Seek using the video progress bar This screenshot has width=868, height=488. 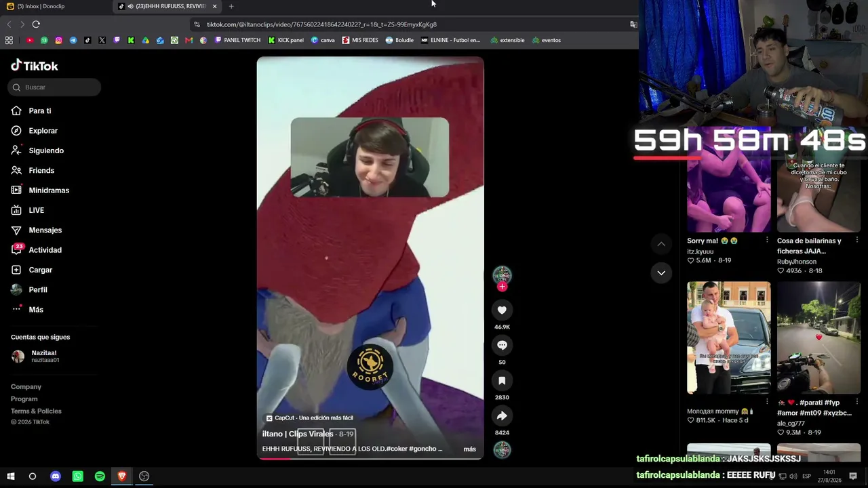(x=370, y=459)
